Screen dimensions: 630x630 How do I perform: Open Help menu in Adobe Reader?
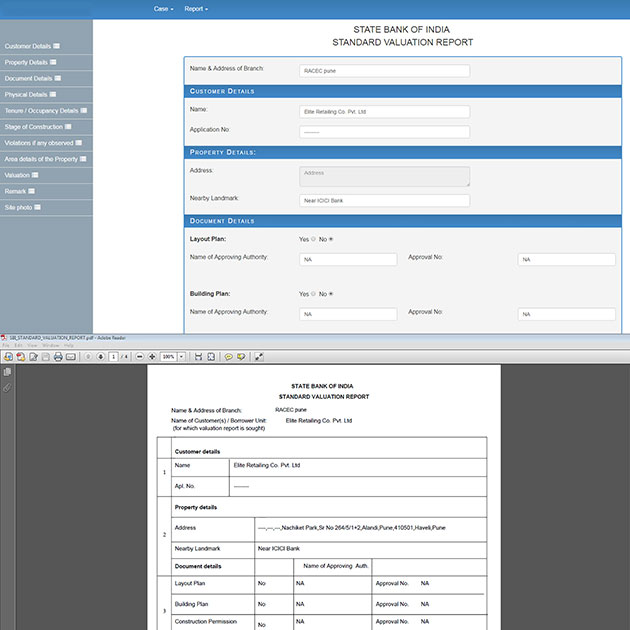click(69, 346)
